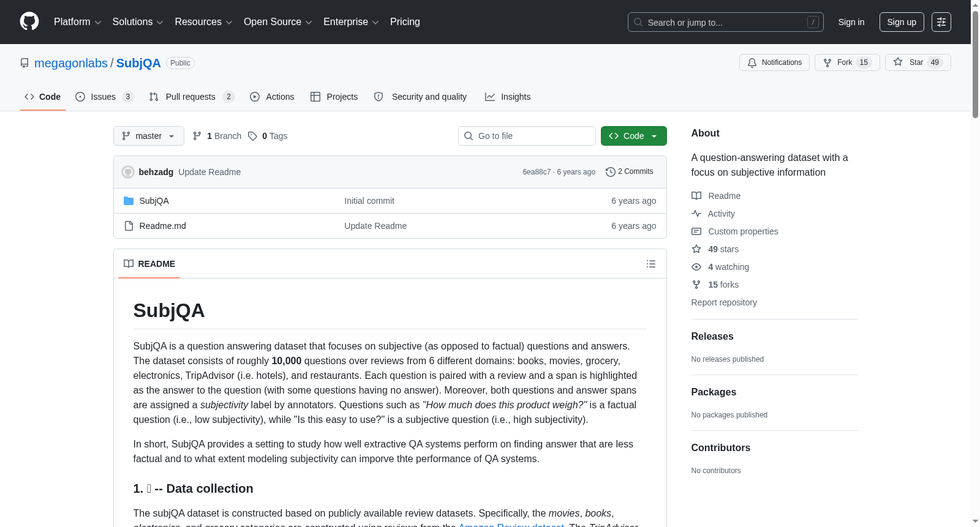980x527 pixels.
Task: Open the Initial commit message link
Action: [x=369, y=201]
